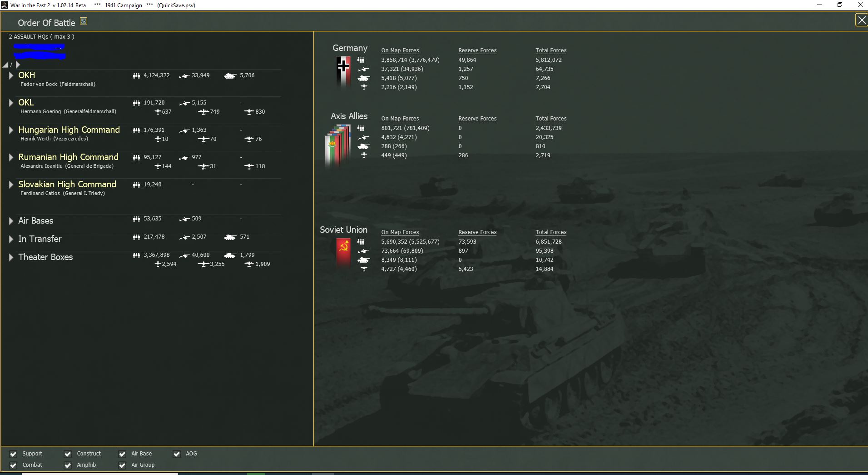Click Rumanian aircraft icon beside 144
This screenshot has height=475, width=868.
(x=158, y=166)
